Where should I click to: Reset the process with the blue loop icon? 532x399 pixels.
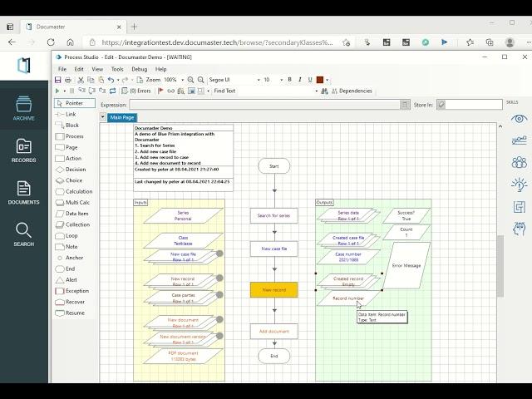[x=113, y=91]
